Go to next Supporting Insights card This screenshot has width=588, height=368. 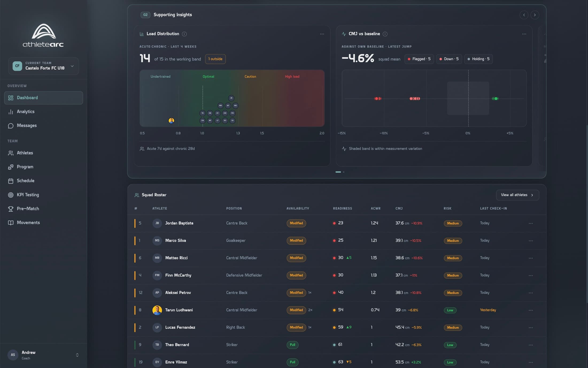(535, 15)
